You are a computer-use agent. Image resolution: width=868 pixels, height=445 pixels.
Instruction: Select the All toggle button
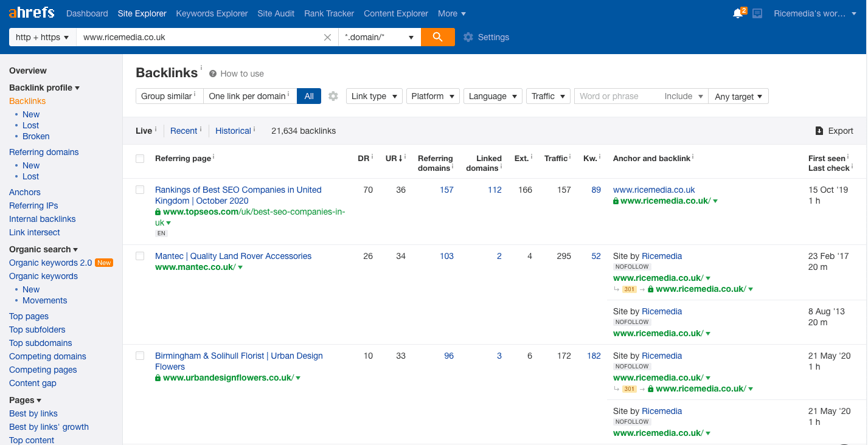tap(309, 96)
